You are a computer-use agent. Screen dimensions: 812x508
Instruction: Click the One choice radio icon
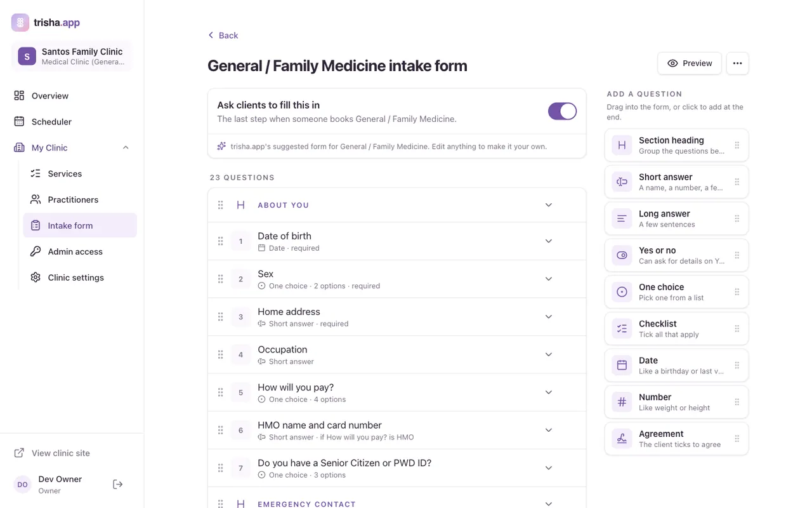tap(622, 292)
